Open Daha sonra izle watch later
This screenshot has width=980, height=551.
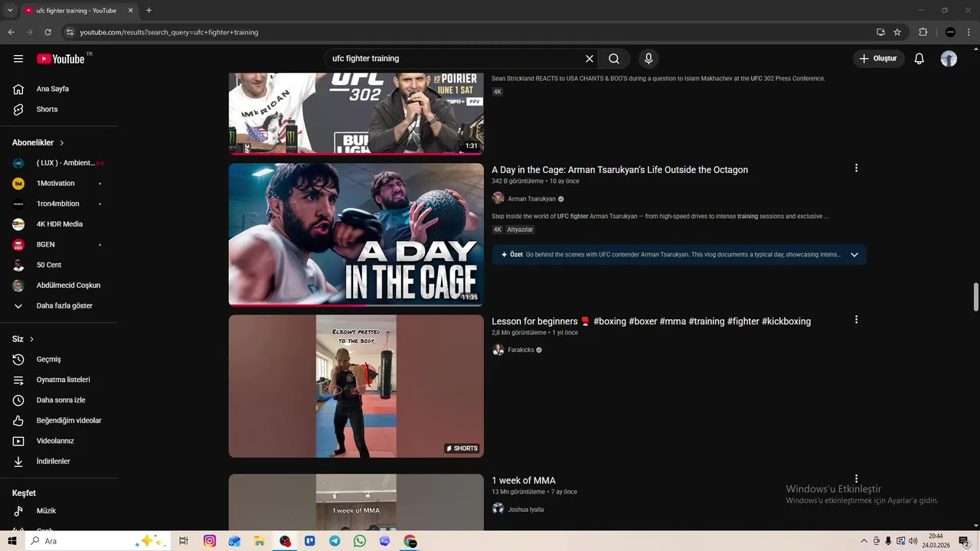tap(59, 400)
